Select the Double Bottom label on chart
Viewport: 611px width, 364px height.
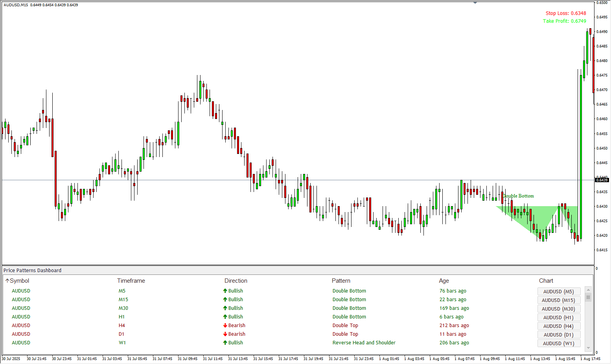coord(518,196)
